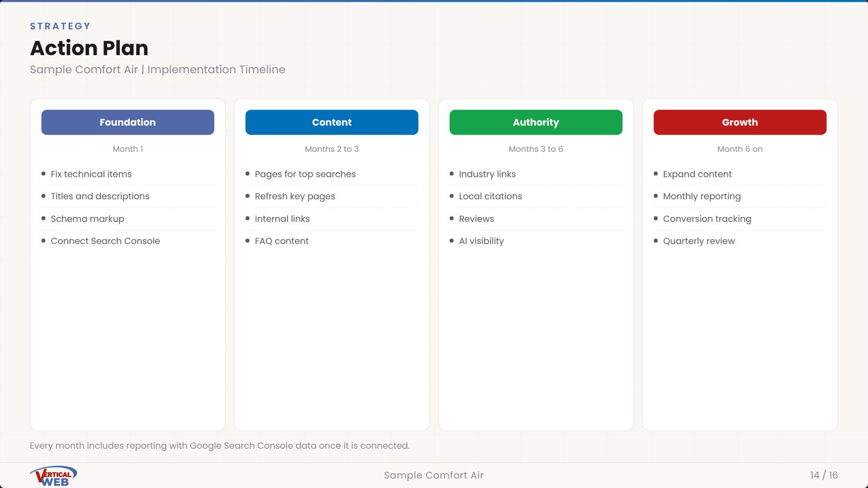Click the 'Action Plan' slide title
The height and width of the screenshot is (488, 868).
pyautogui.click(x=89, y=48)
